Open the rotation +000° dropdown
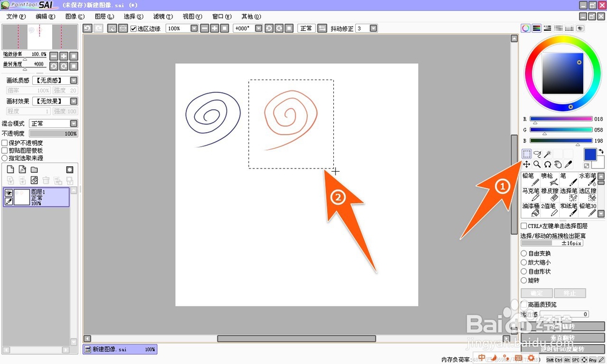The image size is (607, 364). 259,29
